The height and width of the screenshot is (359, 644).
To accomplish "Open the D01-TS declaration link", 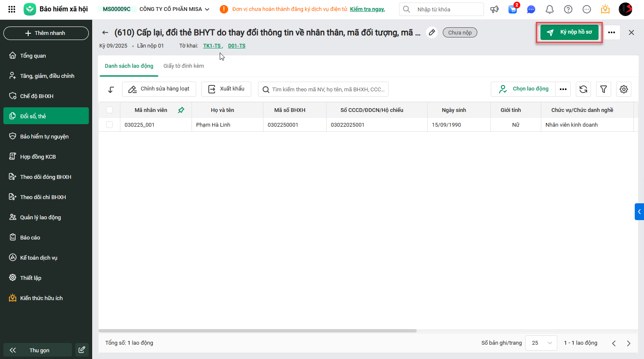I will coord(237,46).
